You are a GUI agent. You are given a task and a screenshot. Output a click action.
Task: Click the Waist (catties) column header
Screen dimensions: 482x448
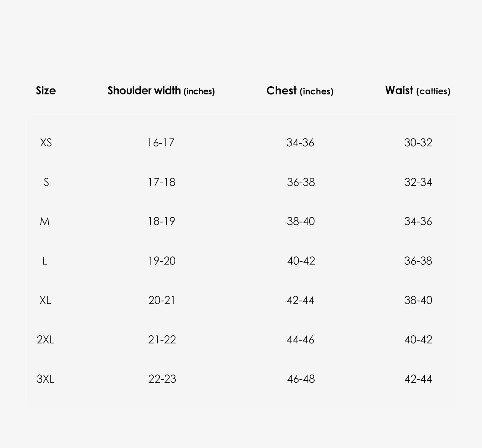418,91
